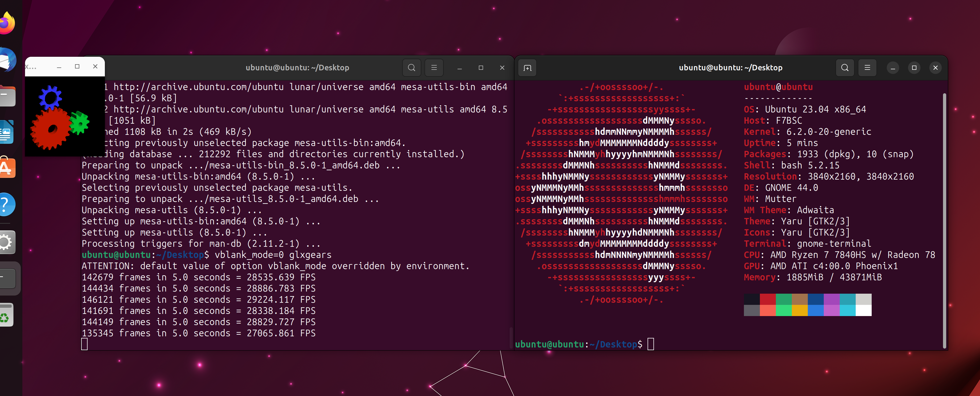980x396 pixels.
Task: Maximize the left terminal window
Action: tap(481, 68)
